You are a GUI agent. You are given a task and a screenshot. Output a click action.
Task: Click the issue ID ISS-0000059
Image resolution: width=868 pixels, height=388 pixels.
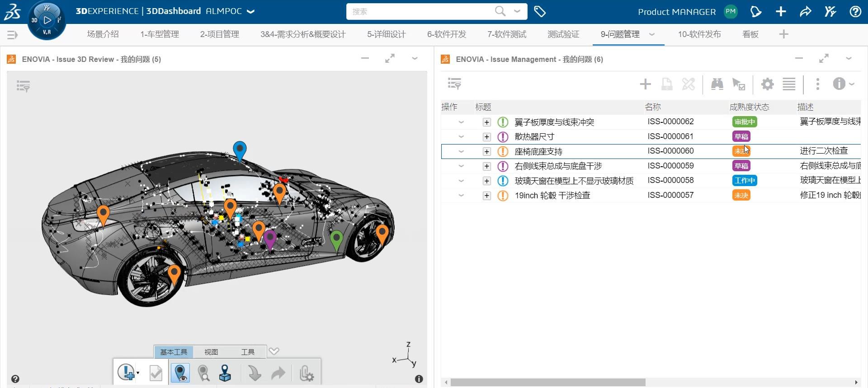pyautogui.click(x=670, y=166)
